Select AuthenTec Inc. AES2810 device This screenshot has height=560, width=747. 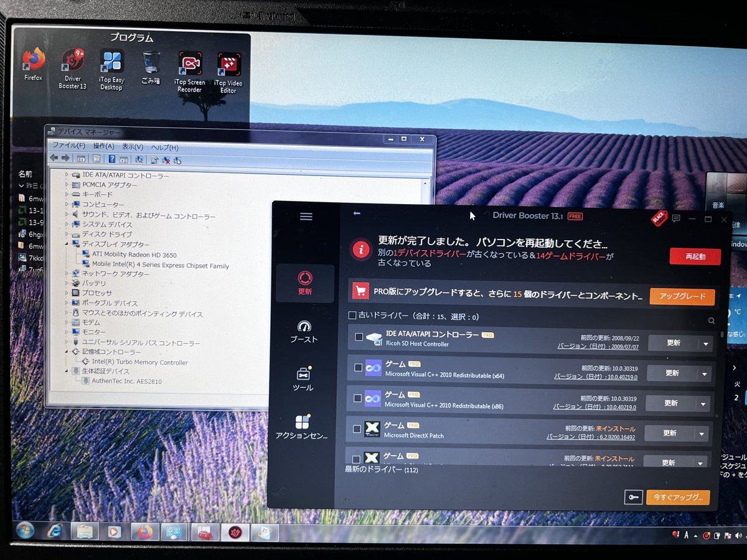[x=122, y=381]
